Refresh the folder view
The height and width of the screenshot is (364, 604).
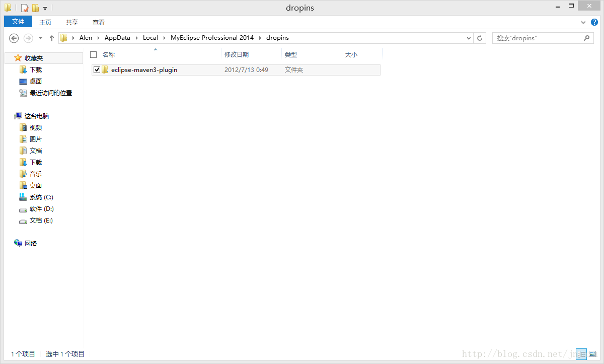point(480,38)
